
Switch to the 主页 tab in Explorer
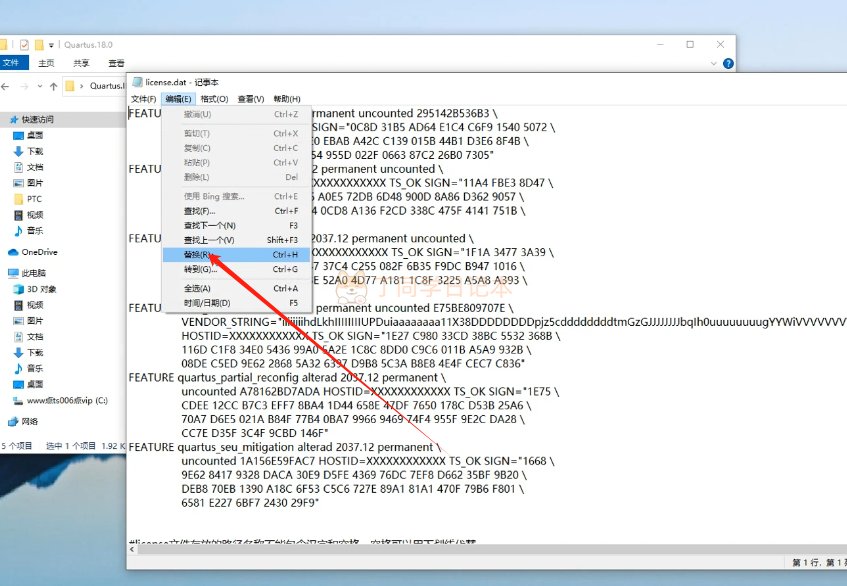point(46,63)
